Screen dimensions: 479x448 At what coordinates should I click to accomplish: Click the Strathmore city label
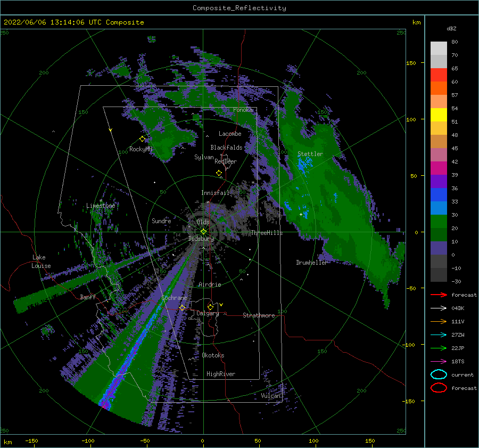[259, 315]
